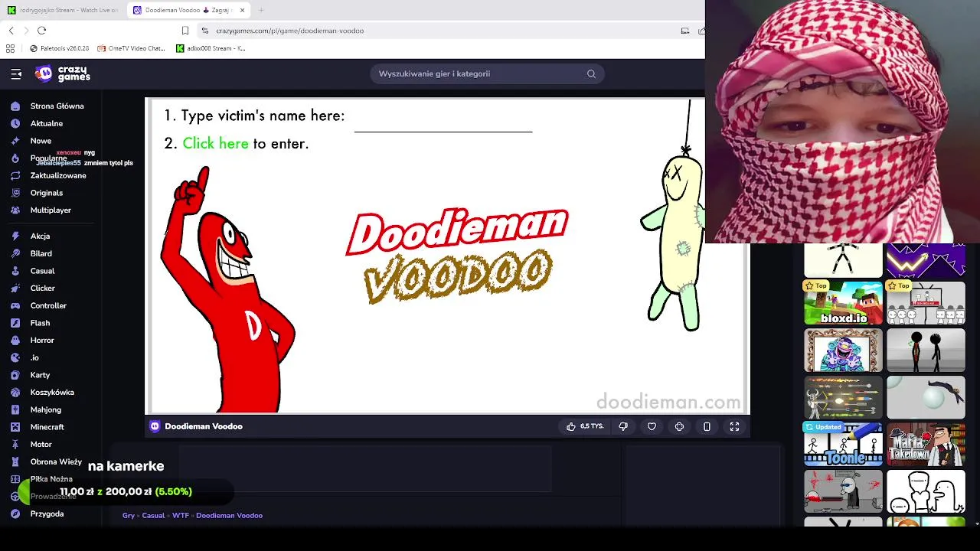Select the Clicker category icon

point(15,288)
